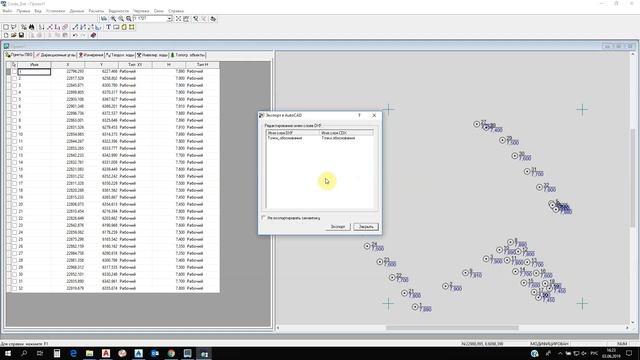This screenshot has height=360, width=640.
Task: Tick the checkbox for point row 1
Action: 14,71
